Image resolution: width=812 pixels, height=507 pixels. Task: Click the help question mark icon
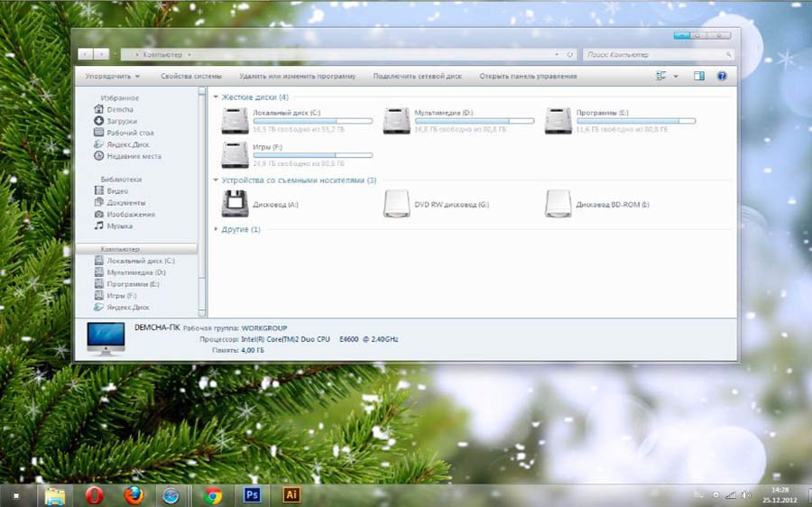coord(722,77)
